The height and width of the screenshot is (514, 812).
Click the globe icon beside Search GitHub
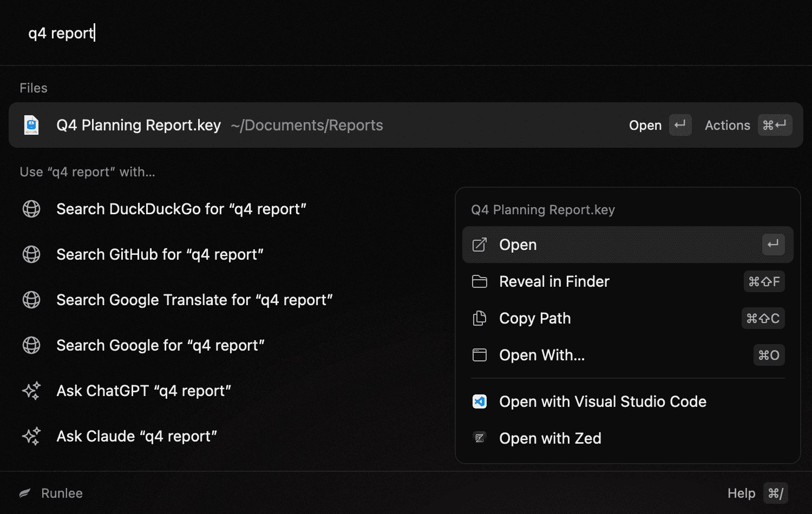(x=31, y=254)
